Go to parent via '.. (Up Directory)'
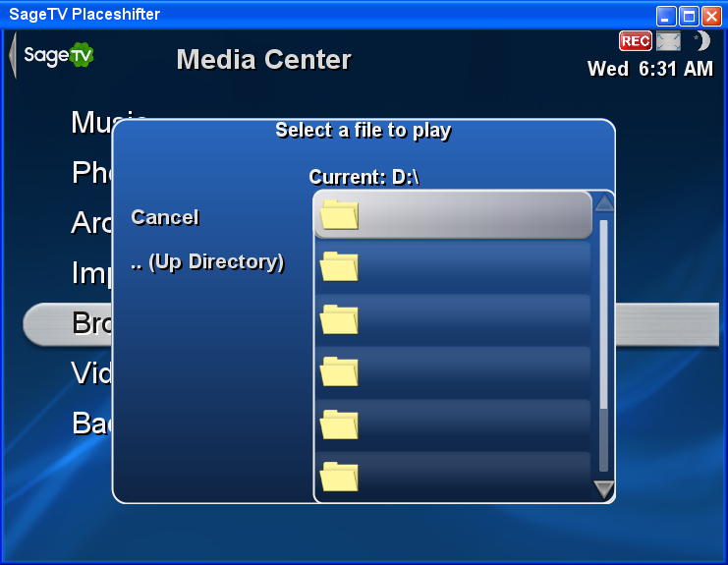This screenshot has height=565, width=728. click(x=207, y=262)
